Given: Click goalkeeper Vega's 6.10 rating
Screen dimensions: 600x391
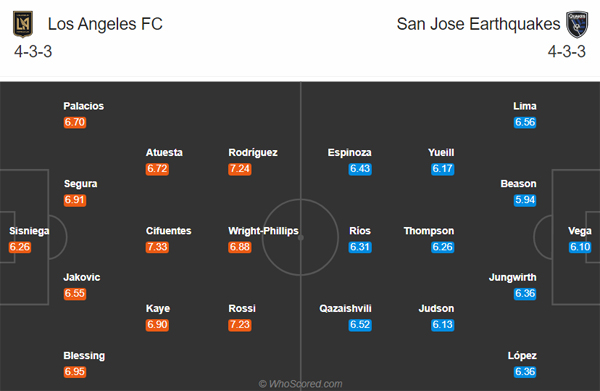Looking at the screenshot, I should click(x=580, y=247).
